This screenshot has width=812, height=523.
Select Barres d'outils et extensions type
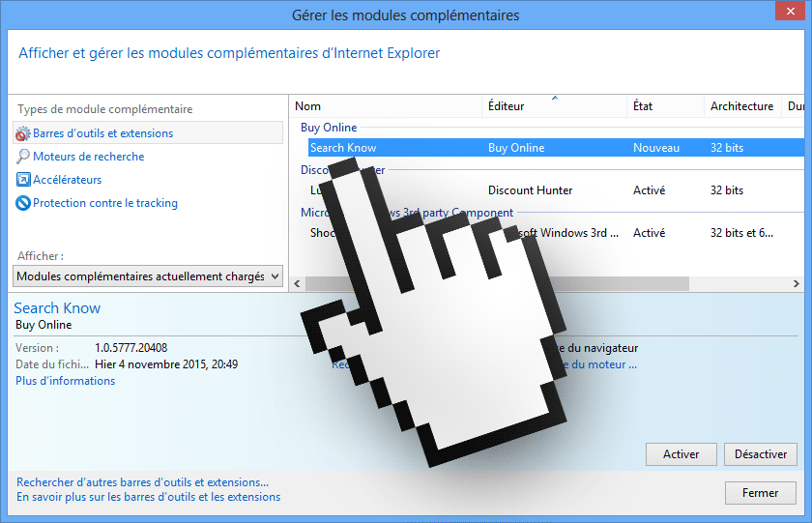[148, 133]
